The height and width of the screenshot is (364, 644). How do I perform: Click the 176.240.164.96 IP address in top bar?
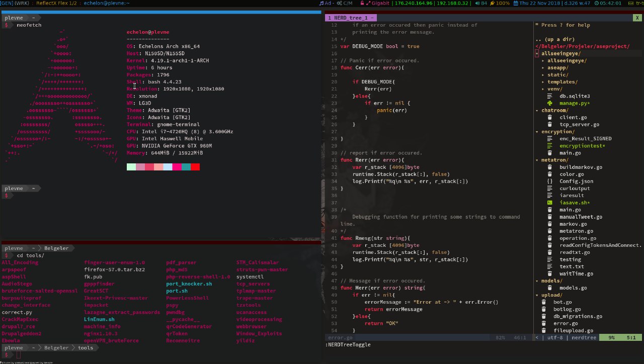(x=415, y=3)
